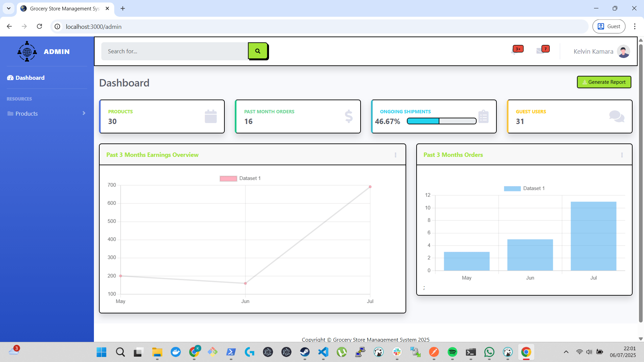Click the dollar icon in Past Month Orders card
The height and width of the screenshot is (362, 644).
348,116
